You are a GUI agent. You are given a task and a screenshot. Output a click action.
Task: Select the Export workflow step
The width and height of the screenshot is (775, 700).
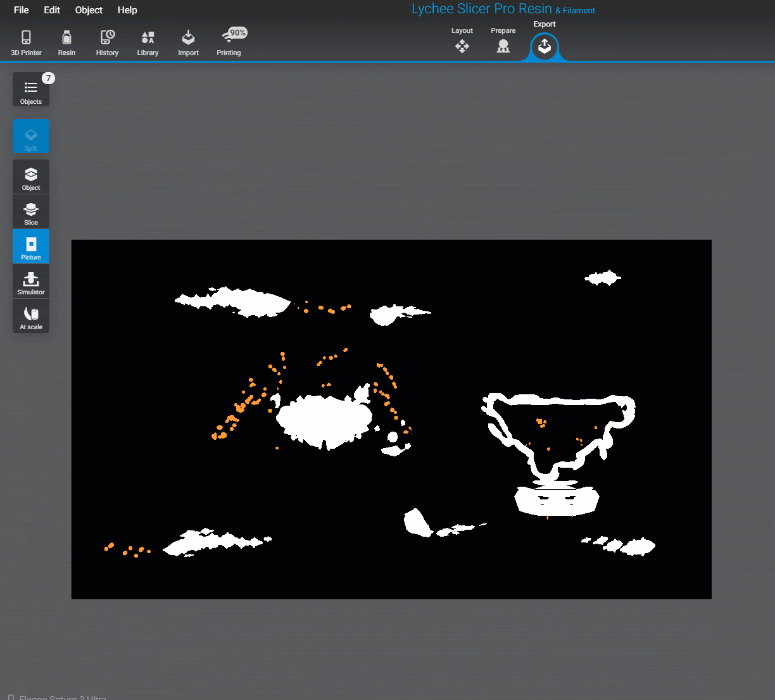544,46
